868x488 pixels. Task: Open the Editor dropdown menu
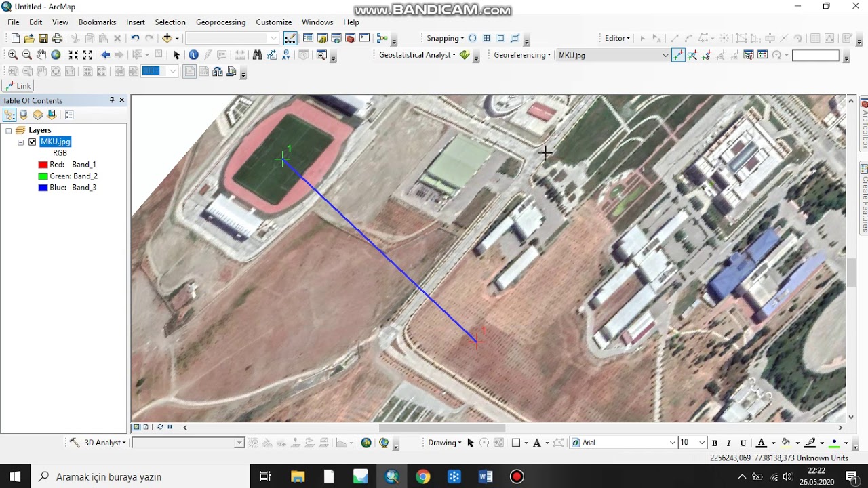(x=617, y=39)
